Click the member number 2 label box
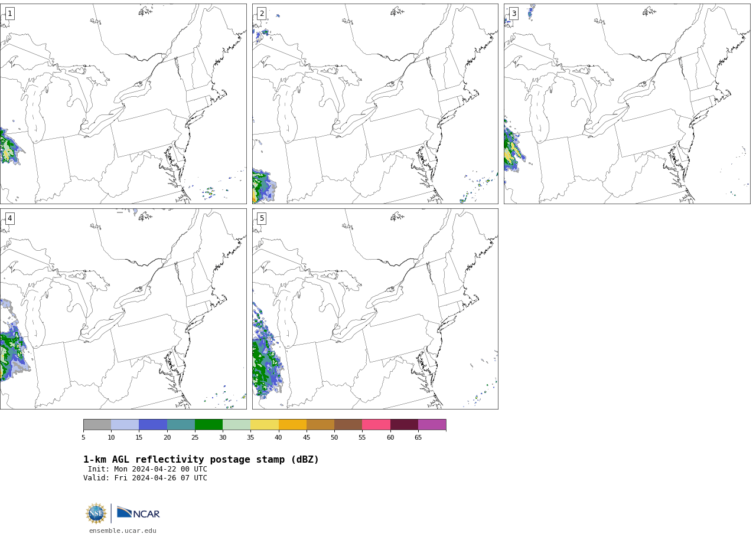Image resolution: width=756 pixels, height=537 pixels. pos(262,14)
